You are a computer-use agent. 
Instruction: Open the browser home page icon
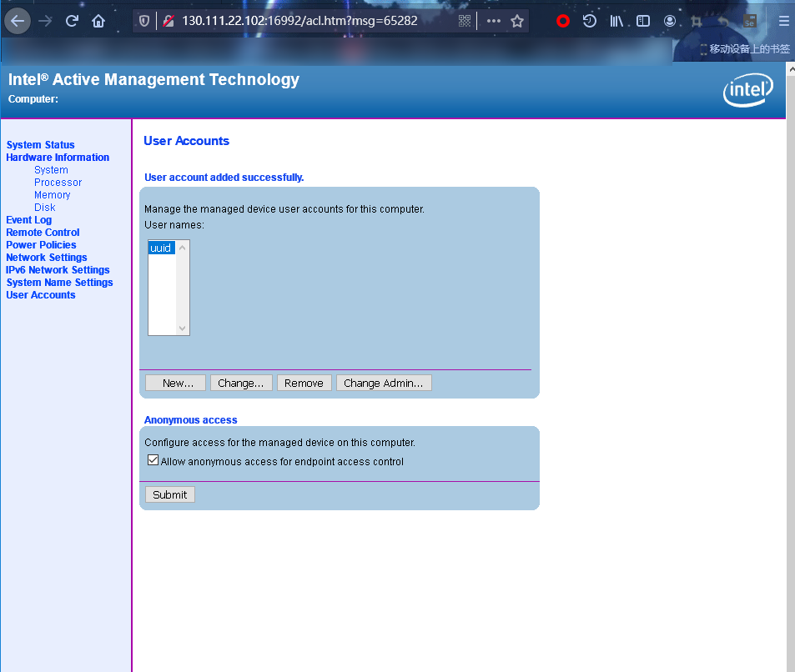[x=98, y=21]
